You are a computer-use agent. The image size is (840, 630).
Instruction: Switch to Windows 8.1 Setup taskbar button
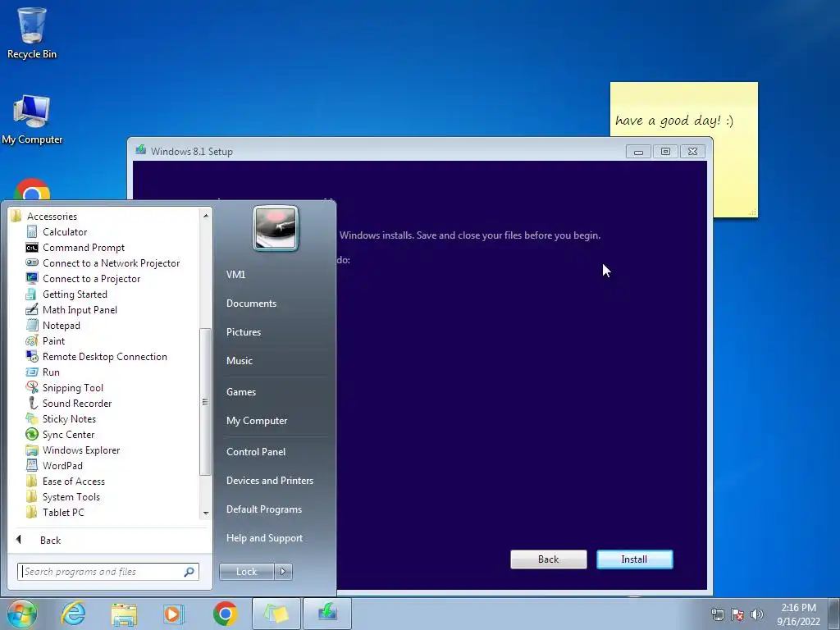327,614
